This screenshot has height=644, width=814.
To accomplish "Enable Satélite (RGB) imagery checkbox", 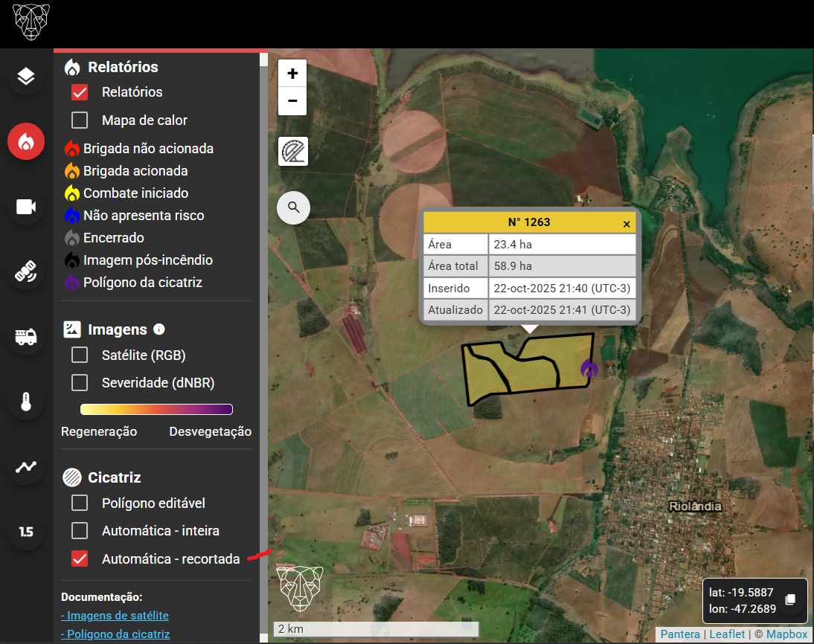I will pos(80,355).
